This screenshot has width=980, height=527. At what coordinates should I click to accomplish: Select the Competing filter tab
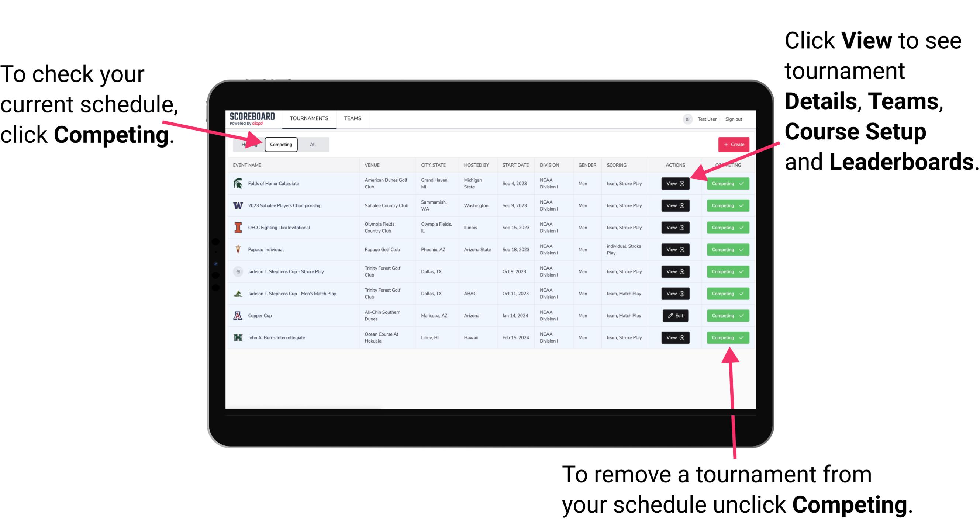click(280, 144)
